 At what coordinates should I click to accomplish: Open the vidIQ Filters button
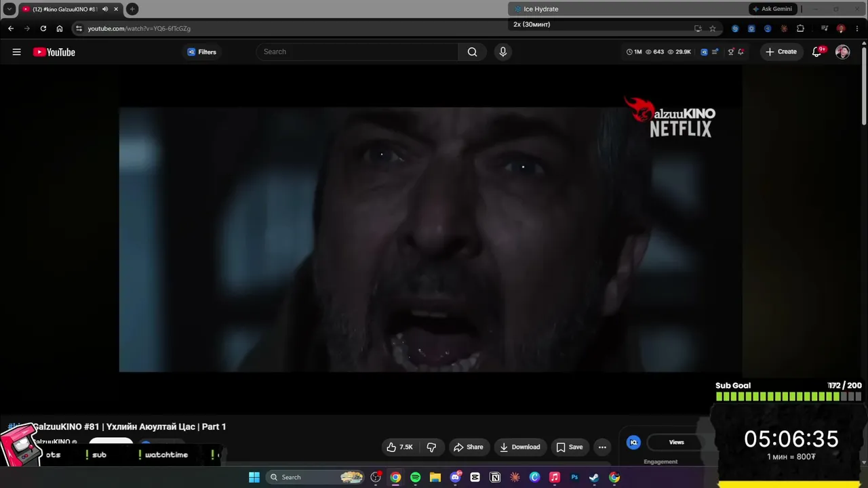point(201,52)
